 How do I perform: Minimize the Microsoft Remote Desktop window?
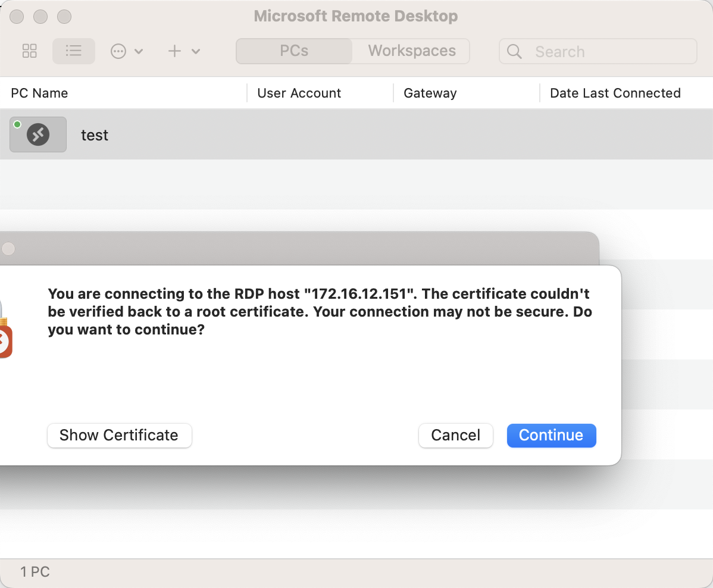(40, 17)
